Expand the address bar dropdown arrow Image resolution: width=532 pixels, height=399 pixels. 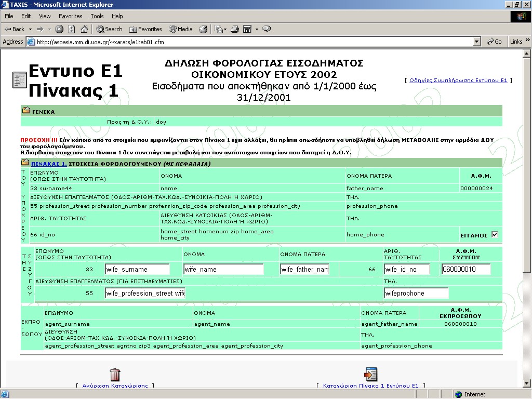click(x=477, y=42)
